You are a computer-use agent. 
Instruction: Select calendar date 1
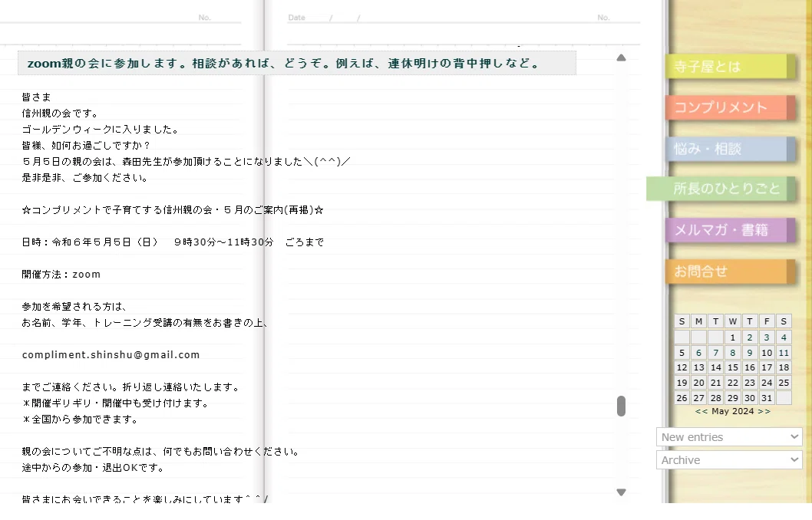point(733,337)
